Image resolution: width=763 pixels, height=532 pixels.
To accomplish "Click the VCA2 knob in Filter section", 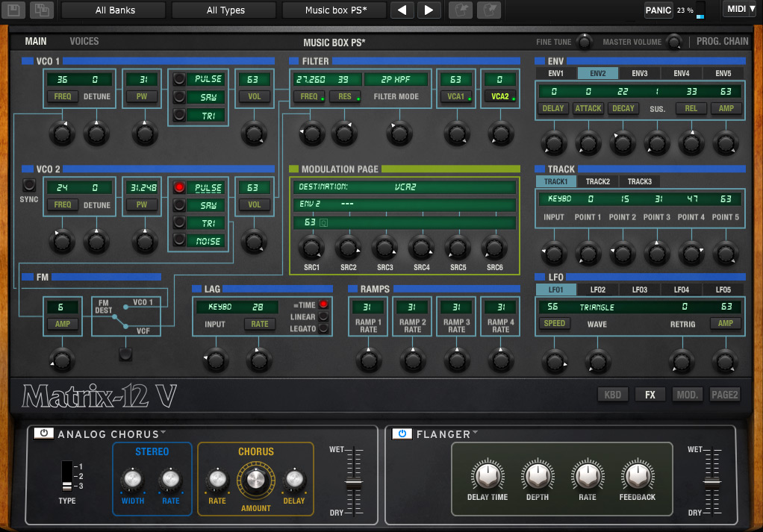I will pos(501,134).
